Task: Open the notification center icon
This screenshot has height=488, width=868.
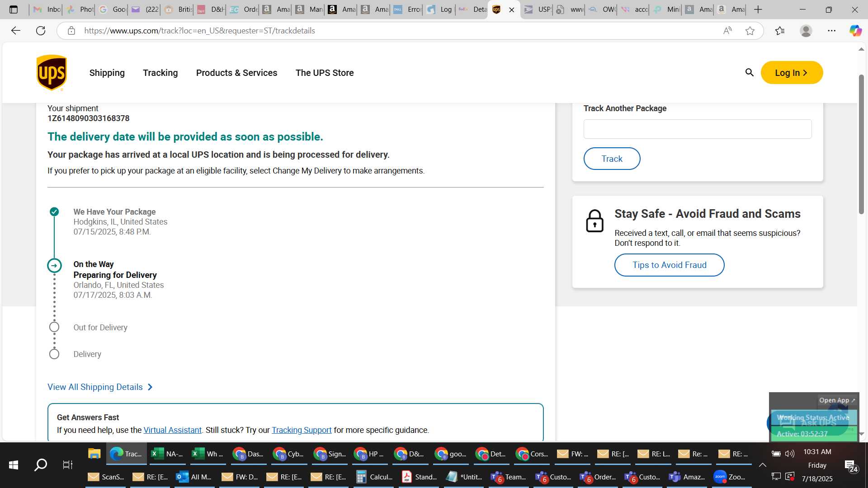Action: coord(850,466)
